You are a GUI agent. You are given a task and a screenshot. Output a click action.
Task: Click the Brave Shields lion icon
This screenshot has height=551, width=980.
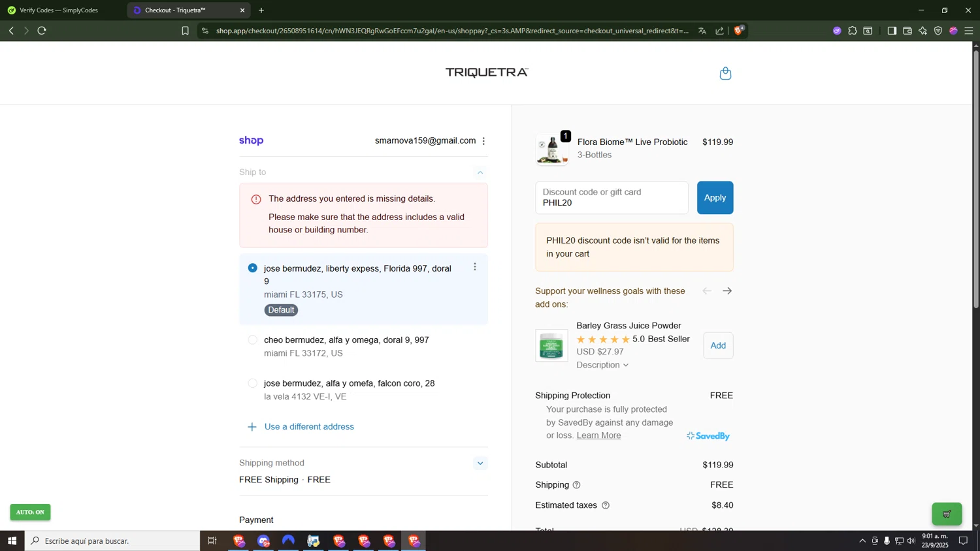click(739, 30)
